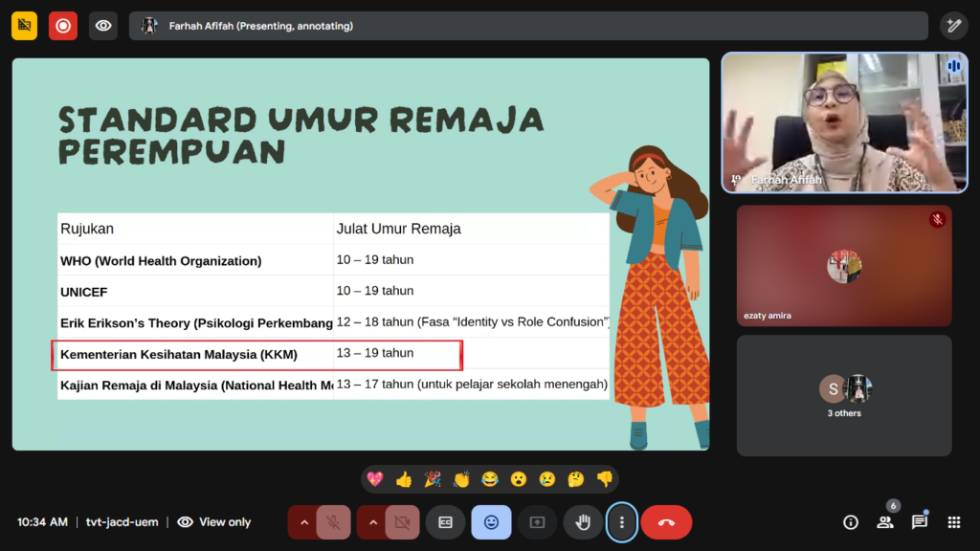The height and width of the screenshot is (551, 980).
Task: Open audio options chevron beside microphone
Action: tap(303, 522)
